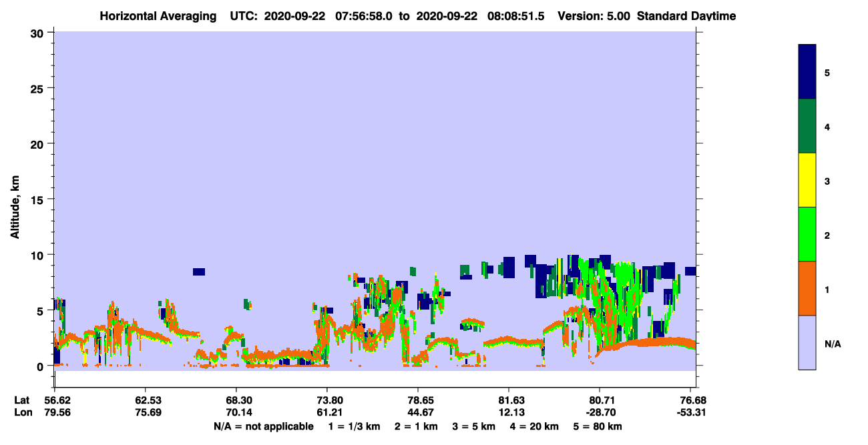
Task: Click the dark green colorbar segment labeled 4
Action: click(807, 126)
